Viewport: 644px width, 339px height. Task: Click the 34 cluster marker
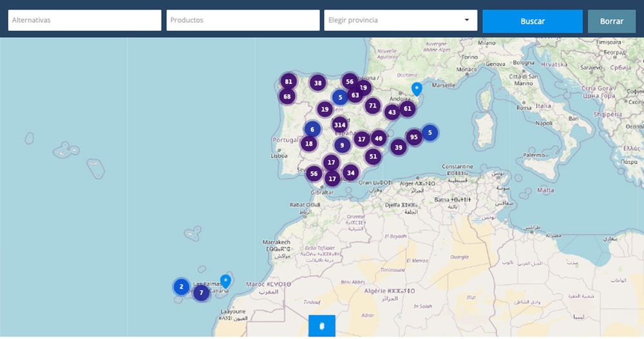[x=351, y=173]
